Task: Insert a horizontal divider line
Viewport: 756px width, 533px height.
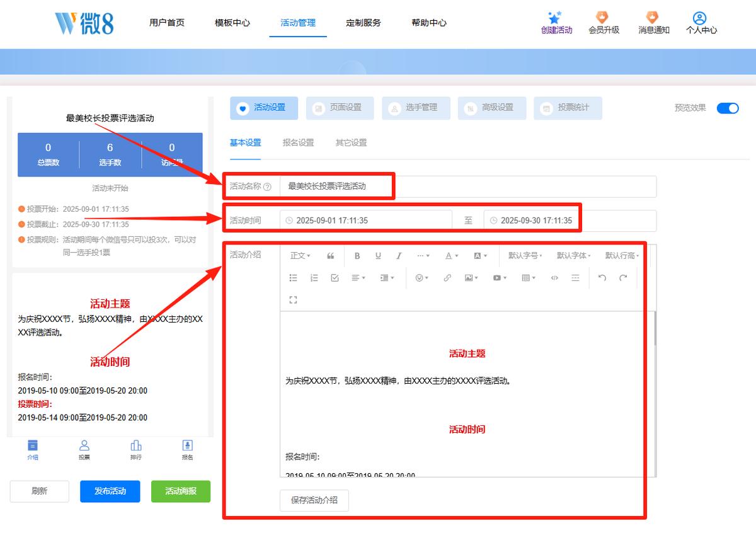Action: click(575, 278)
